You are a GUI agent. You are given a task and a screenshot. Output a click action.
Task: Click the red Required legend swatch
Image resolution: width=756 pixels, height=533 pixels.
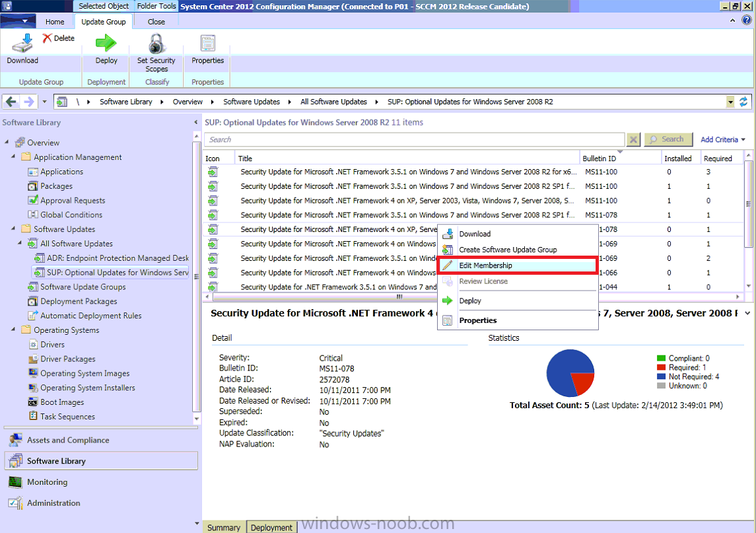[661, 368]
